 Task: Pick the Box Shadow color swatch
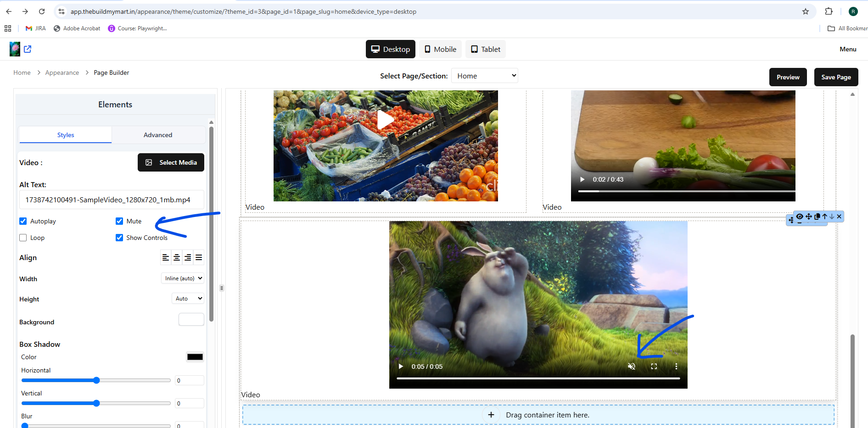point(195,357)
